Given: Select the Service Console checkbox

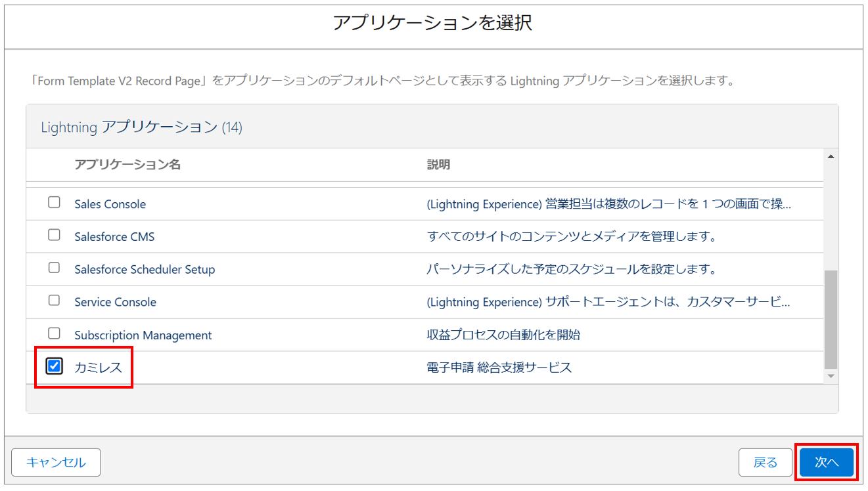Looking at the screenshot, I should 55,301.
